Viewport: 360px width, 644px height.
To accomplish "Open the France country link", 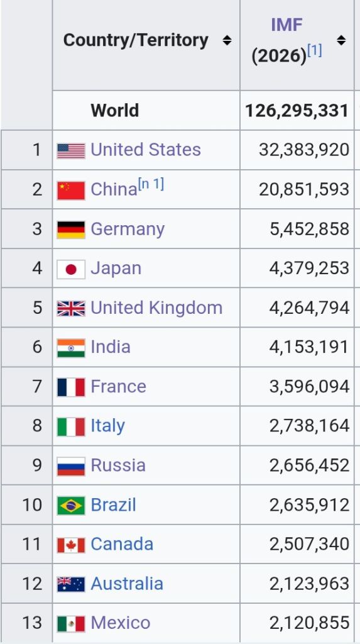I will (x=118, y=386).
